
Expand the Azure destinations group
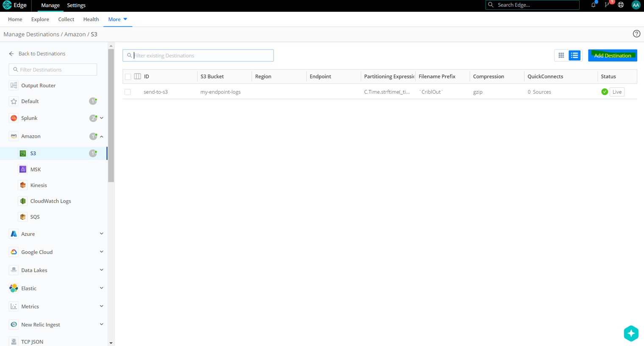[x=101, y=234]
